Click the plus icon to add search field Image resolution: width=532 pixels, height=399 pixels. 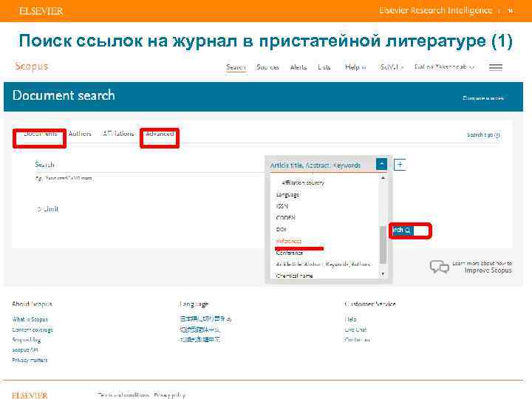(x=400, y=165)
